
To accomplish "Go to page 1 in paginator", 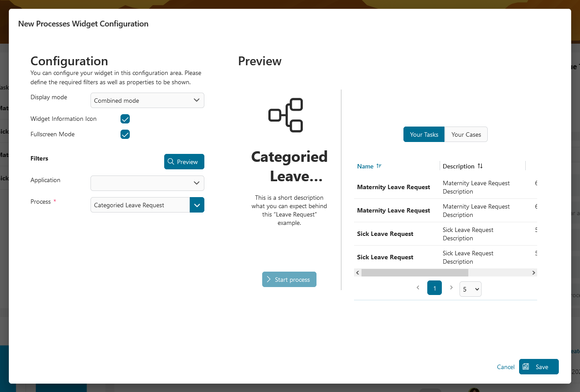I will [x=434, y=288].
